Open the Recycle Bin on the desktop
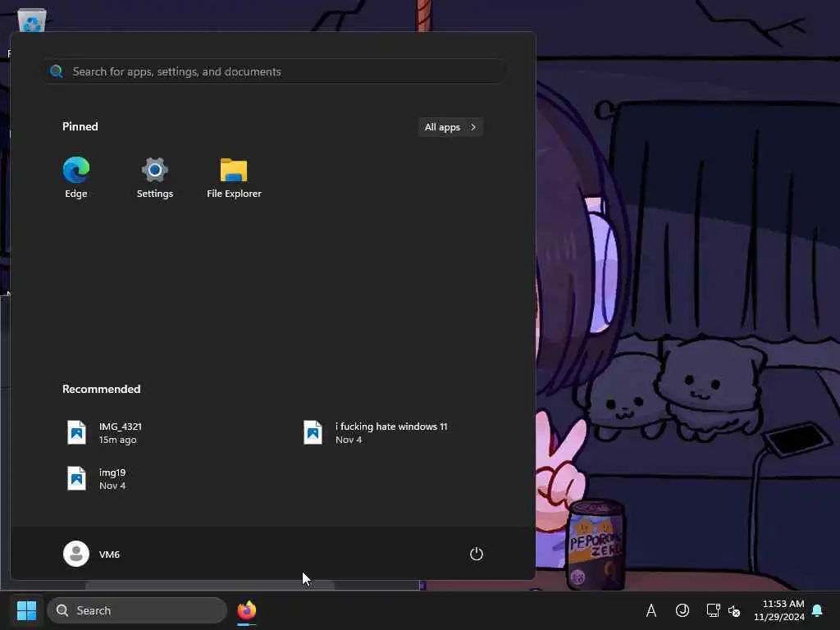Screen dimensions: 840x630 click(32, 21)
